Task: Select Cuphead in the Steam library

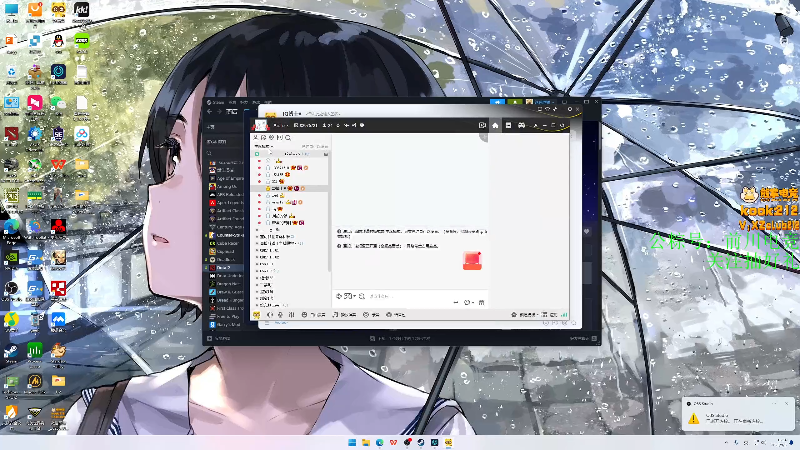Action: click(227, 252)
